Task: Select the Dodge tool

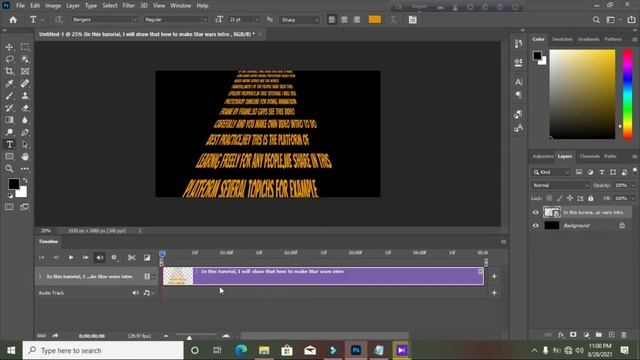Action: (x=9, y=132)
